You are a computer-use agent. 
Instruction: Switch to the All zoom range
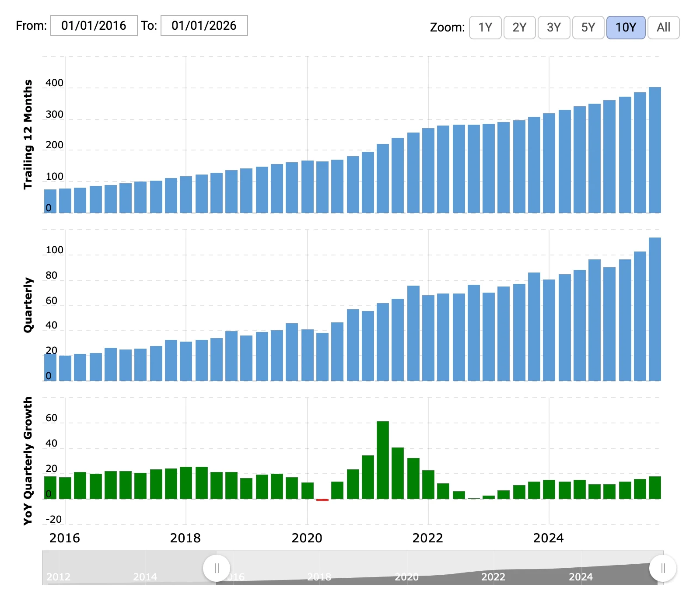[663, 27]
